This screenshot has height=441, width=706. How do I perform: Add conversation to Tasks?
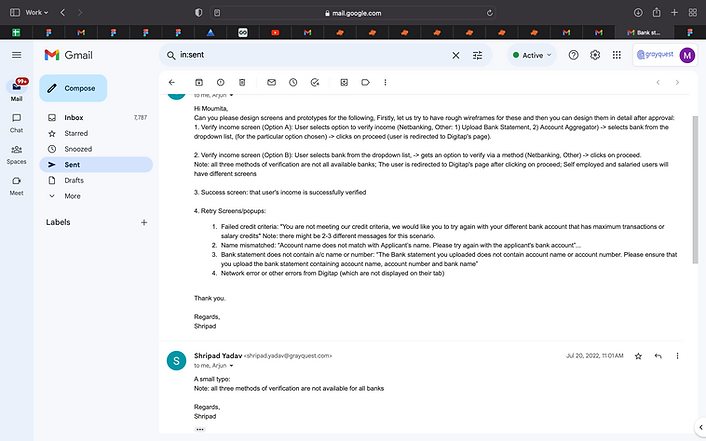[x=315, y=82]
